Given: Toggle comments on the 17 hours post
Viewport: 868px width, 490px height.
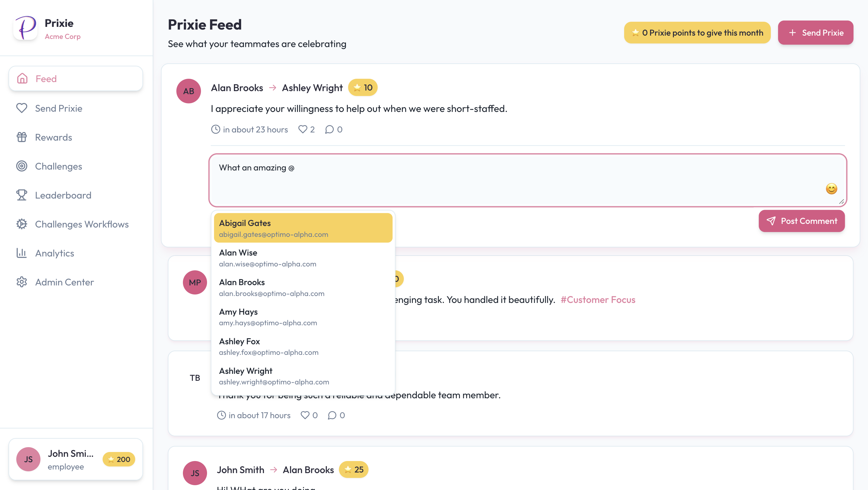Looking at the screenshot, I should (332, 415).
